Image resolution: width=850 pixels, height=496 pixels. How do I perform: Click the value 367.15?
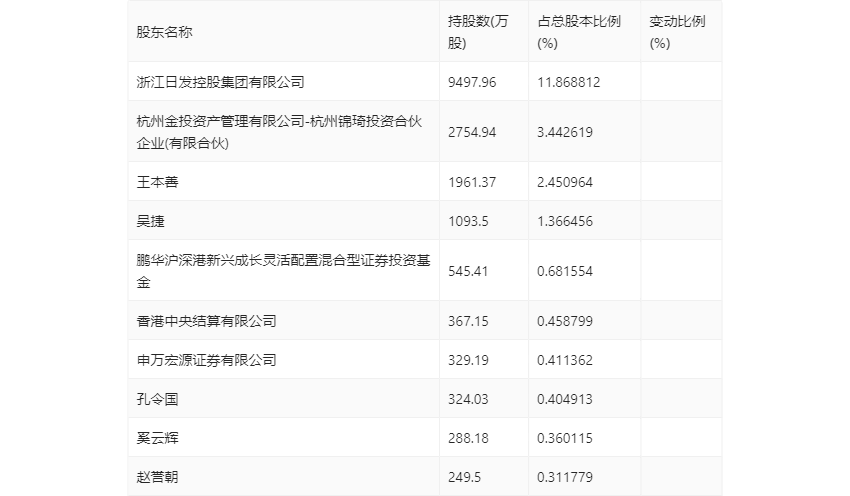(468, 320)
